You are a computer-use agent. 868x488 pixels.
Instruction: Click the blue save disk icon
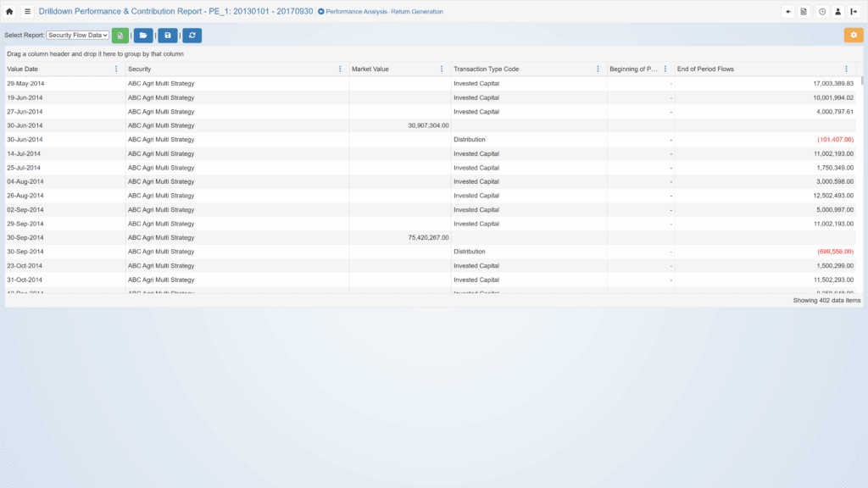pyautogui.click(x=168, y=35)
